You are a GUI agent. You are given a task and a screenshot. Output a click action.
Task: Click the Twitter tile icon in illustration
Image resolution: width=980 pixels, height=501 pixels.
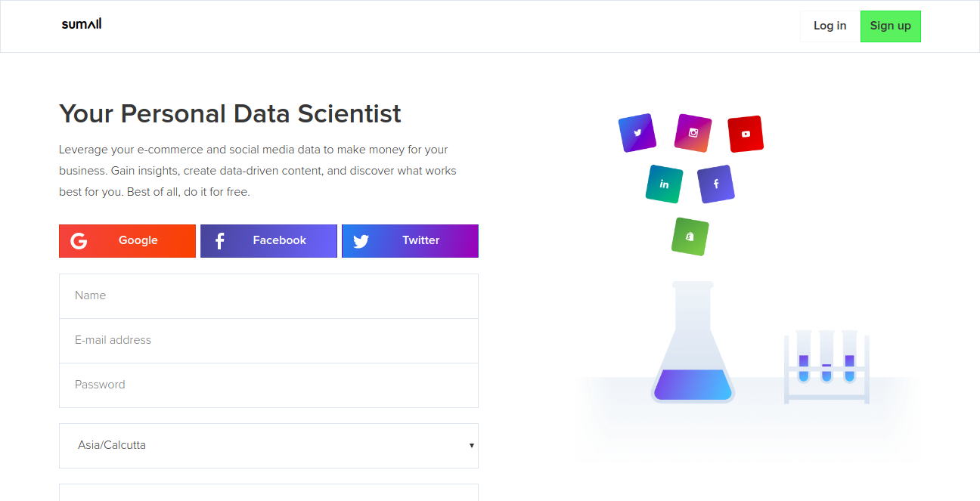tap(637, 133)
